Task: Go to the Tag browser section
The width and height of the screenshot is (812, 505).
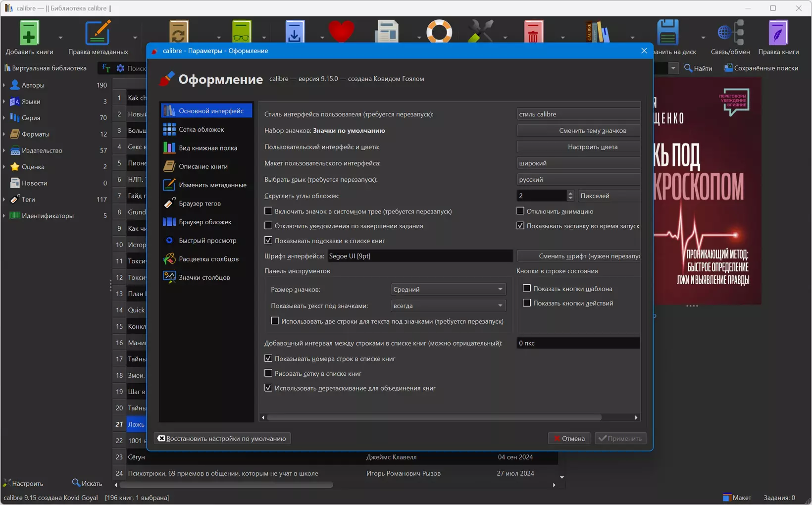Action: coord(206,203)
